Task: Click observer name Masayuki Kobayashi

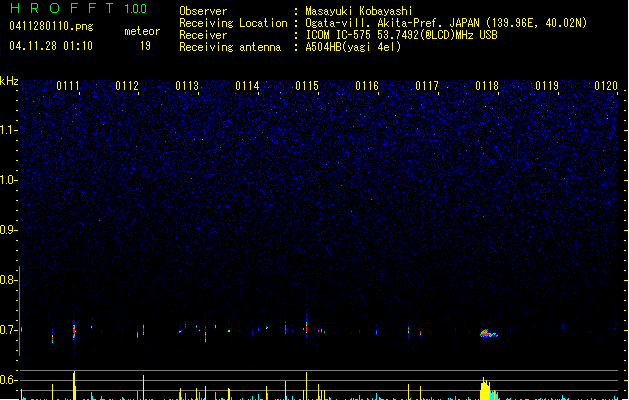Action: coord(359,11)
